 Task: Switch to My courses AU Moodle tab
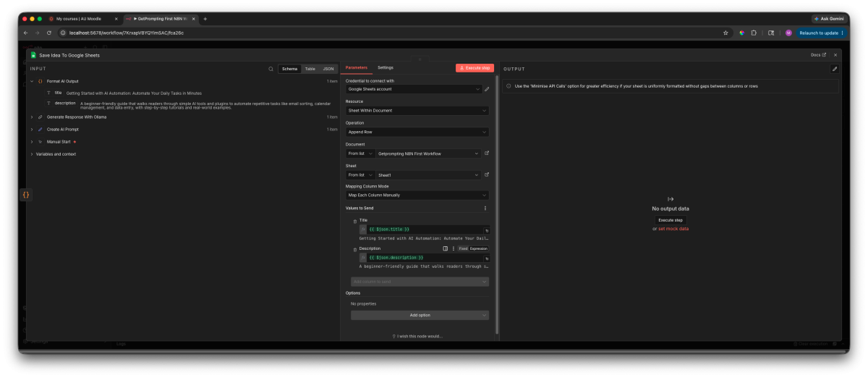(82, 18)
